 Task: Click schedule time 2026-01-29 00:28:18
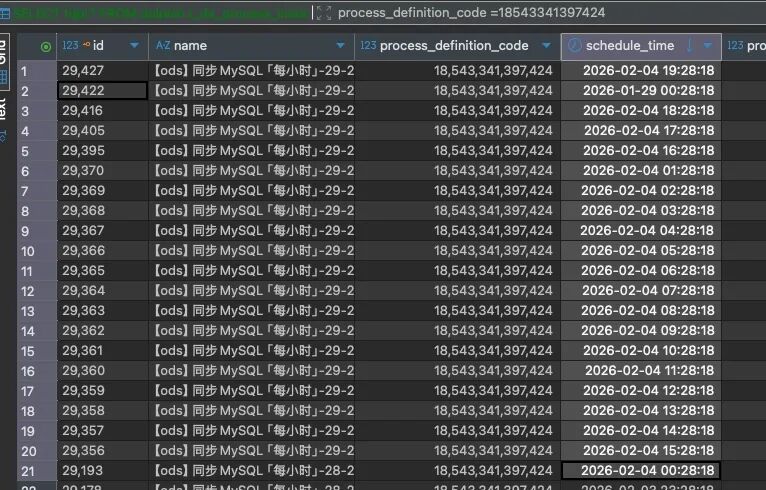click(x=641, y=91)
